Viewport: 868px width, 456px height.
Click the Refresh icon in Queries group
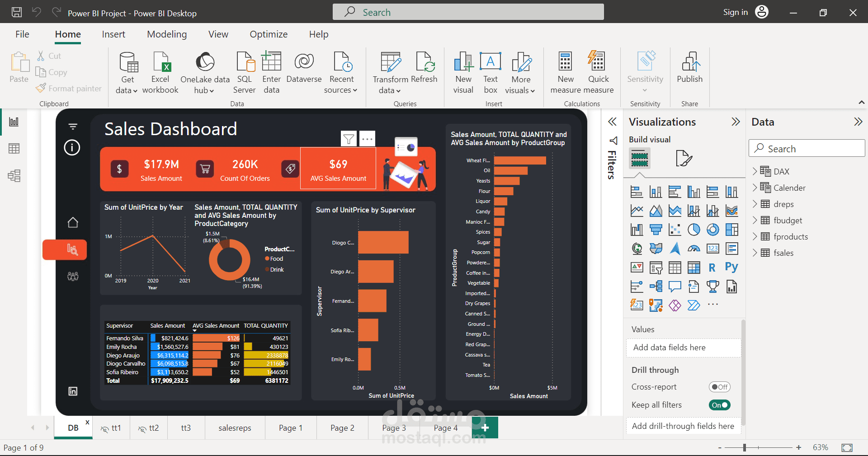[425, 62]
